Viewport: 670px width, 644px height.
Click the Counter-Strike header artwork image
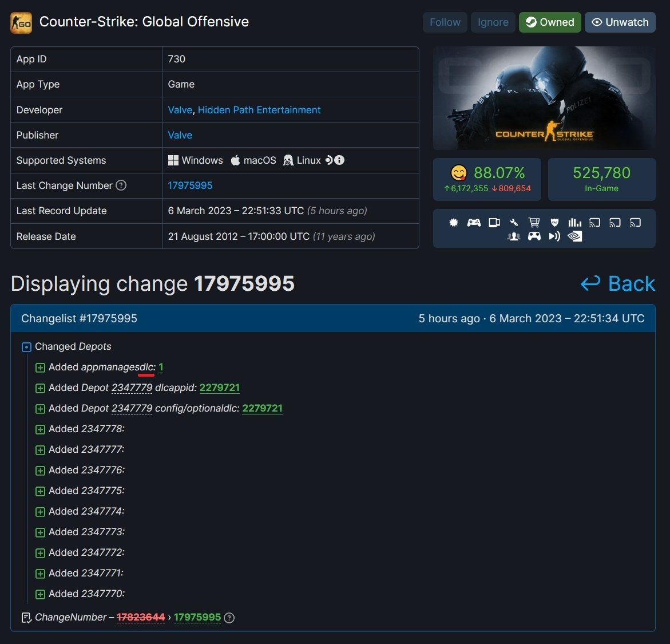(544, 98)
